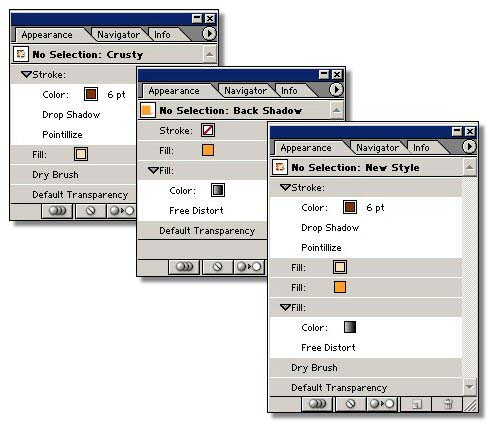Switch to Navigator tab in New Style panel
Screen dimensions: 490x425
[x=377, y=148]
